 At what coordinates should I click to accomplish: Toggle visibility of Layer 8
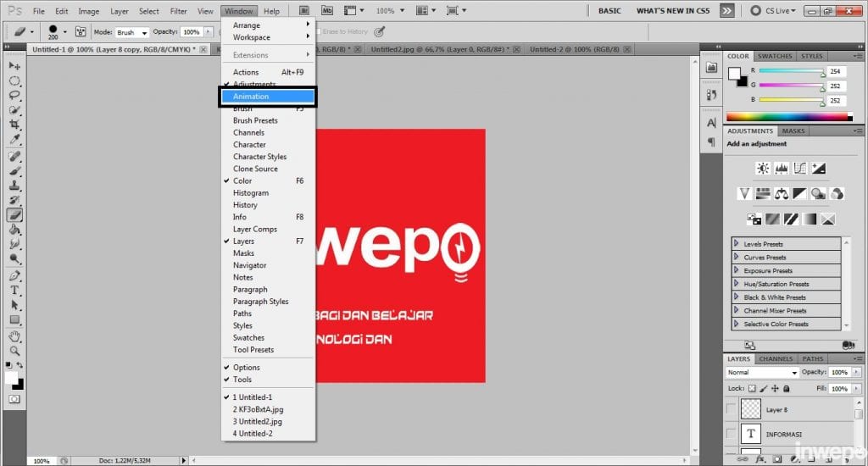tap(732, 409)
